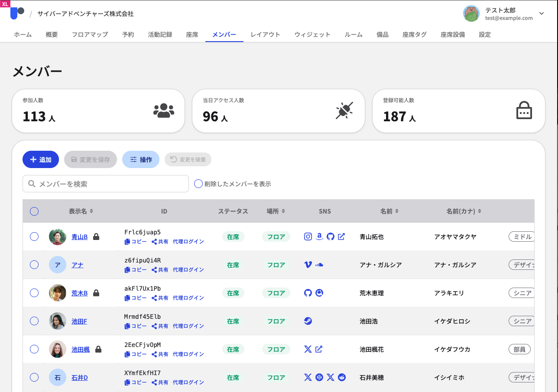The height and width of the screenshot is (392, 558).
Task: Click the Amazon icon in 青山B's row
Action: [319, 236]
